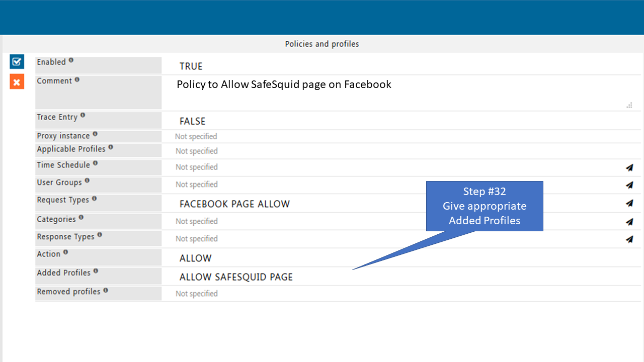Toggle the Trace Entry FALSE value
This screenshot has width=644, height=362.
point(192,121)
